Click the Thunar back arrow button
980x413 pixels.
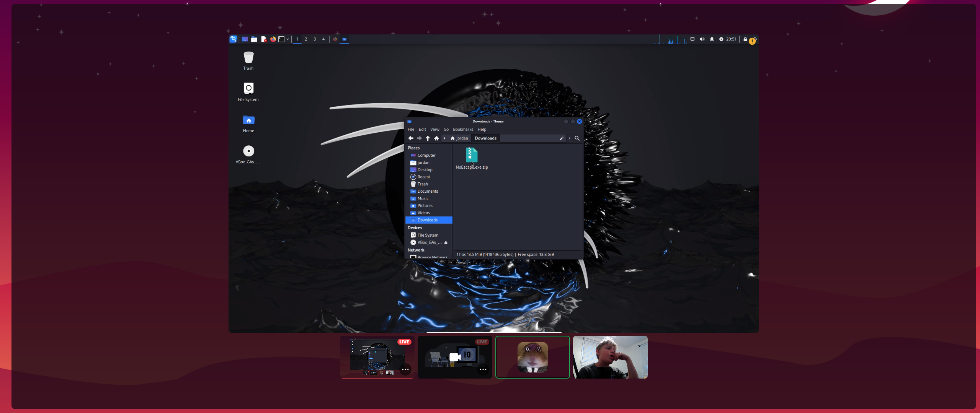(411, 138)
